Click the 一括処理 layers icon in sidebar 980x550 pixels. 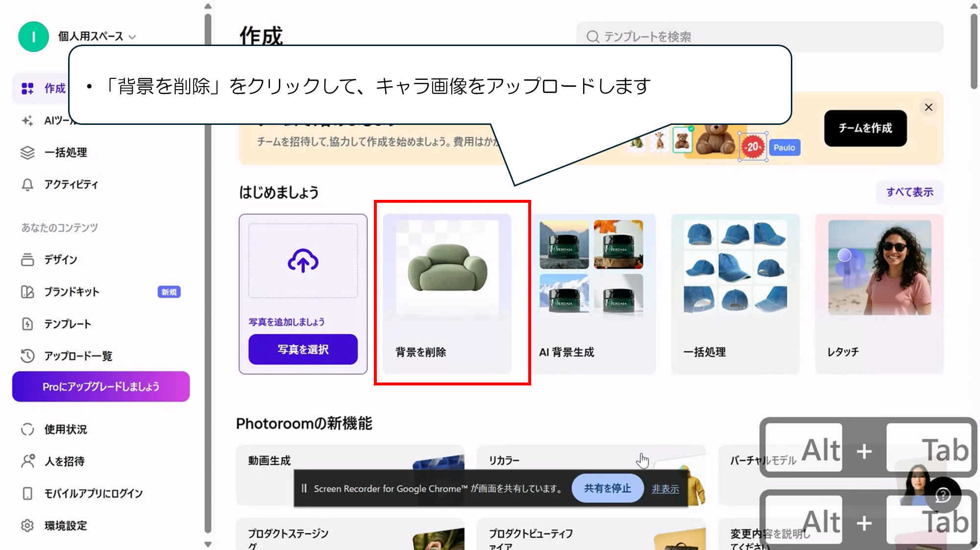pos(27,153)
